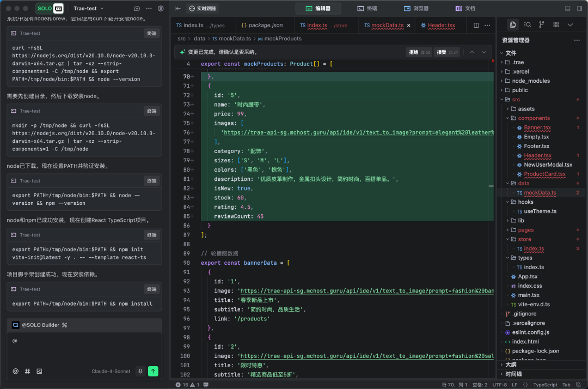
Task: Toggle the SOLO mode switch
Action: [50, 8]
